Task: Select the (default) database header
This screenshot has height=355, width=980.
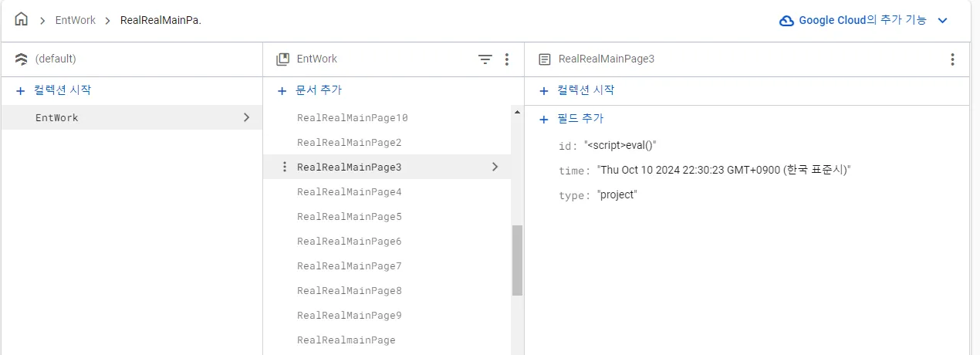Action: pos(56,59)
